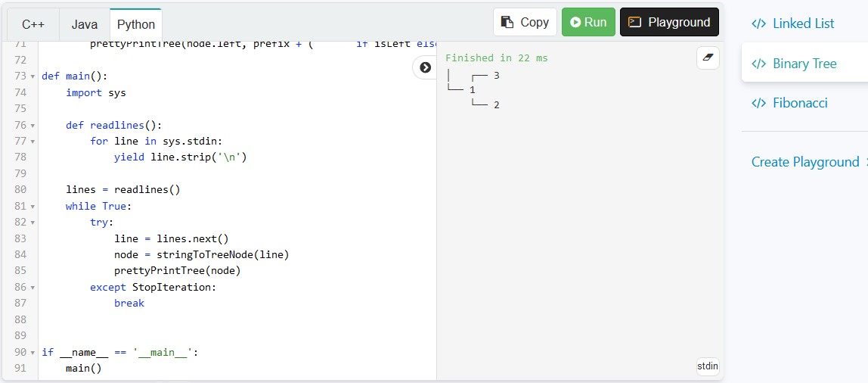Image resolution: width=868 pixels, height=383 pixels.
Task: Collapse the main function at line 73
Action: [33, 76]
